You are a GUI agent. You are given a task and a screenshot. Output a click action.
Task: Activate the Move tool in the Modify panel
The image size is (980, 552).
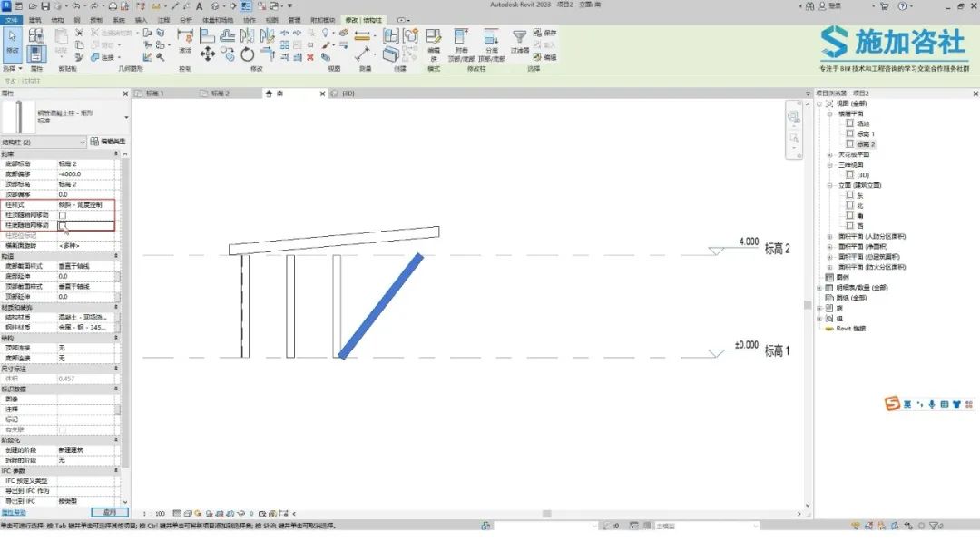208,54
